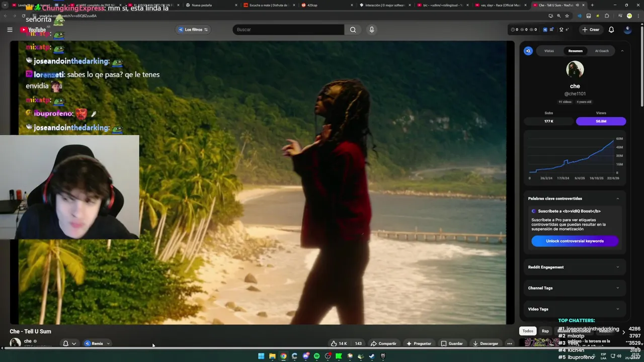644x362 pixels.
Task: Click the page vertical scrollbar
Action: [641, 65]
